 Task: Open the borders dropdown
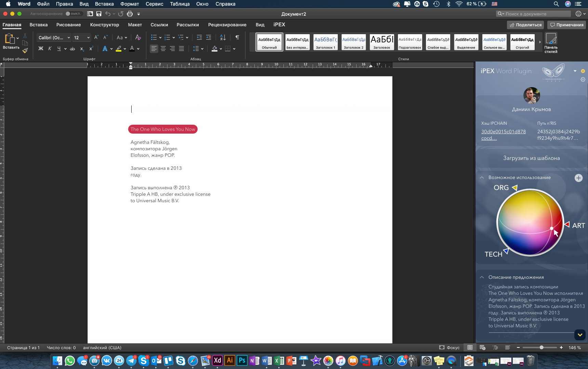pos(234,49)
